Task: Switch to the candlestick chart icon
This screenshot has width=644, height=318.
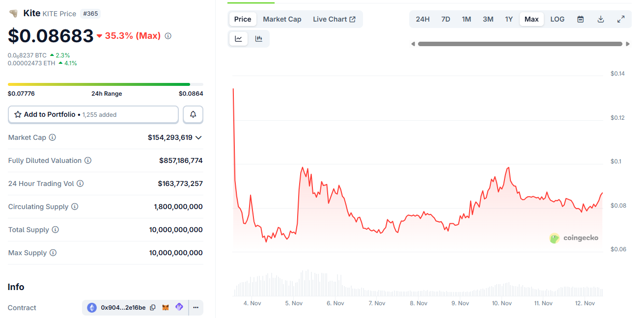Action: click(259, 38)
